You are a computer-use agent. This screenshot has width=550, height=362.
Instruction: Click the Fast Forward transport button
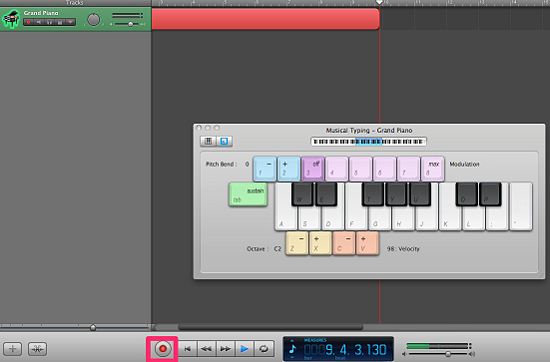tap(225, 349)
